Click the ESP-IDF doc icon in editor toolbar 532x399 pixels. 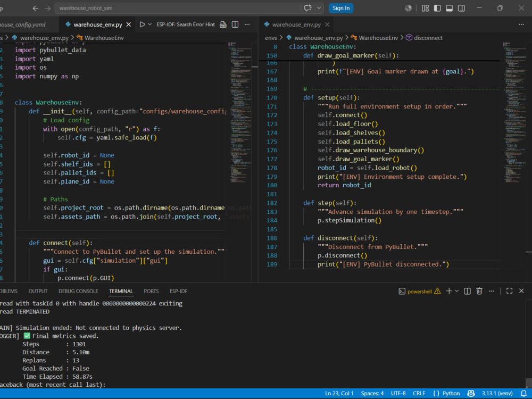[223, 24]
